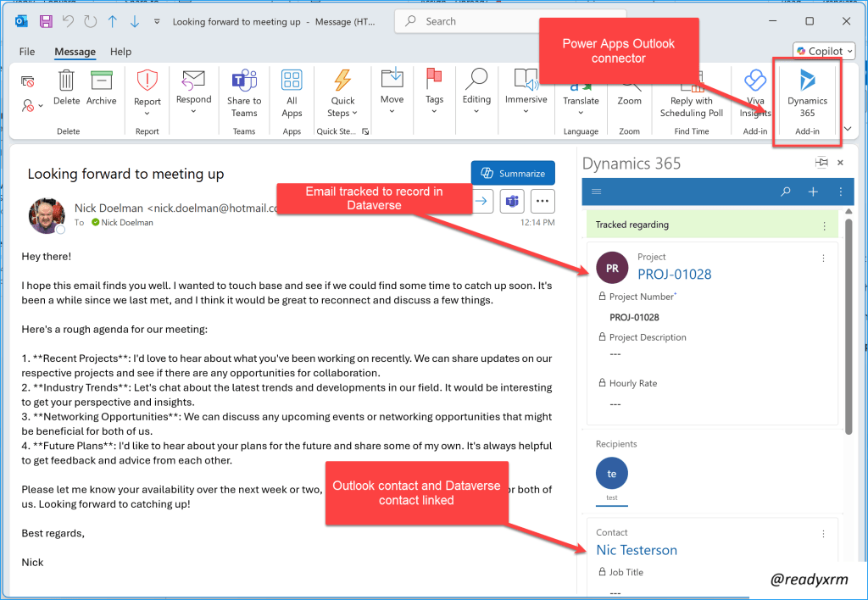Open the Dynamics 365 add-in
The height and width of the screenshot is (600, 868).
coord(806,92)
